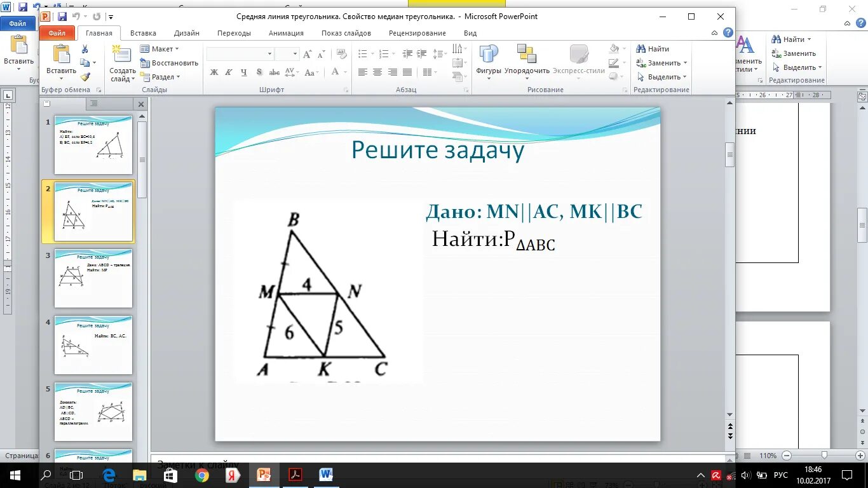
Task: Open the line spacing dropdown
Action: tap(438, 53)
